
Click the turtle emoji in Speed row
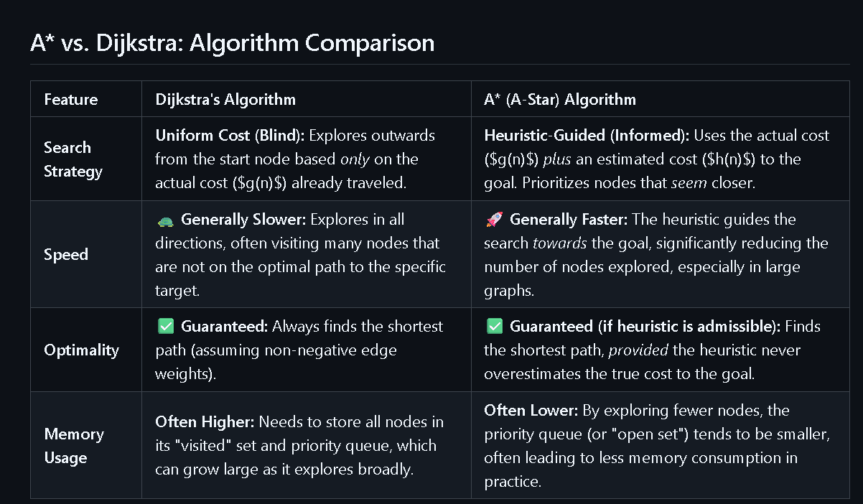tap(164, 220)
